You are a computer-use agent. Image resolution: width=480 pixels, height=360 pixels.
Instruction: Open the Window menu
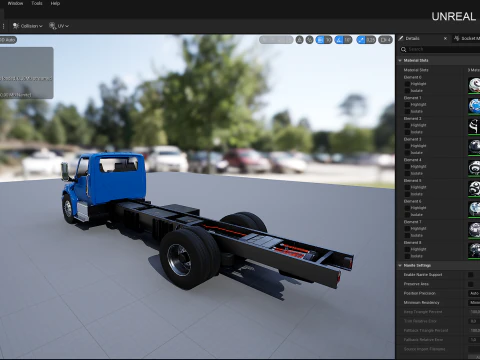[x=15, y=3]
